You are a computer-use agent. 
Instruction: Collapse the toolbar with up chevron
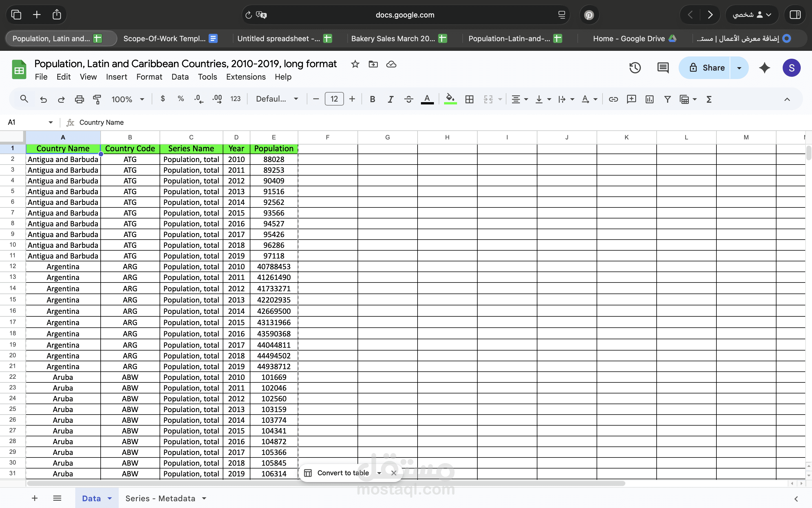787,99
